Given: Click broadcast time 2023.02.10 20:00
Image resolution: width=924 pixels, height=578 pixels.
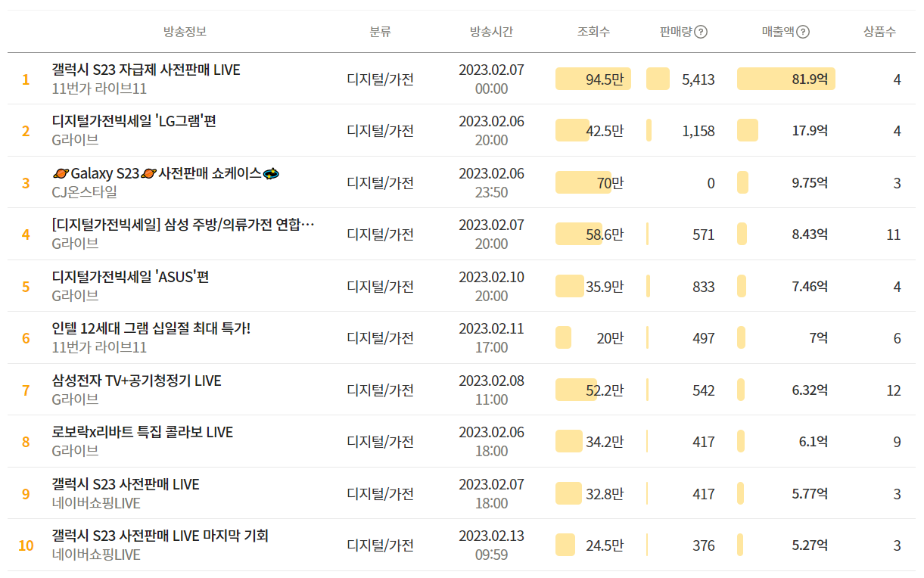Looking at the screenshot, I should [x=491, y=286].
